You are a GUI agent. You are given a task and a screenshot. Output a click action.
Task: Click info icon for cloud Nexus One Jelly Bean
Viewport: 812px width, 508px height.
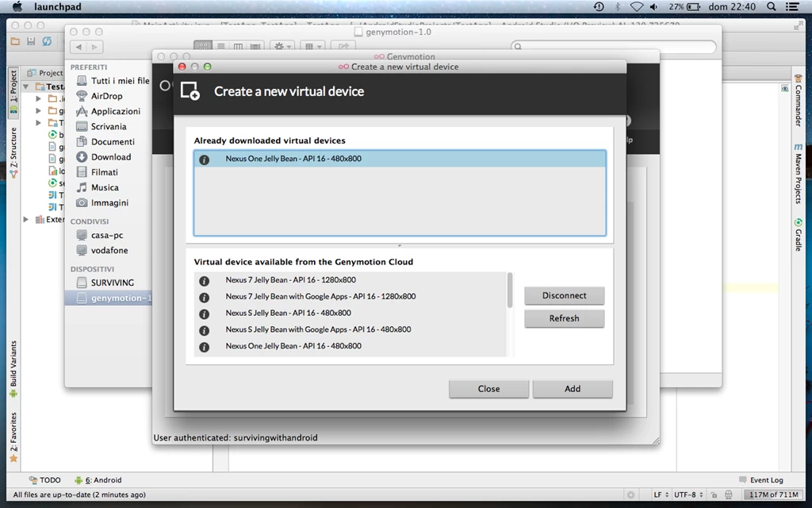tap(204, 348)
